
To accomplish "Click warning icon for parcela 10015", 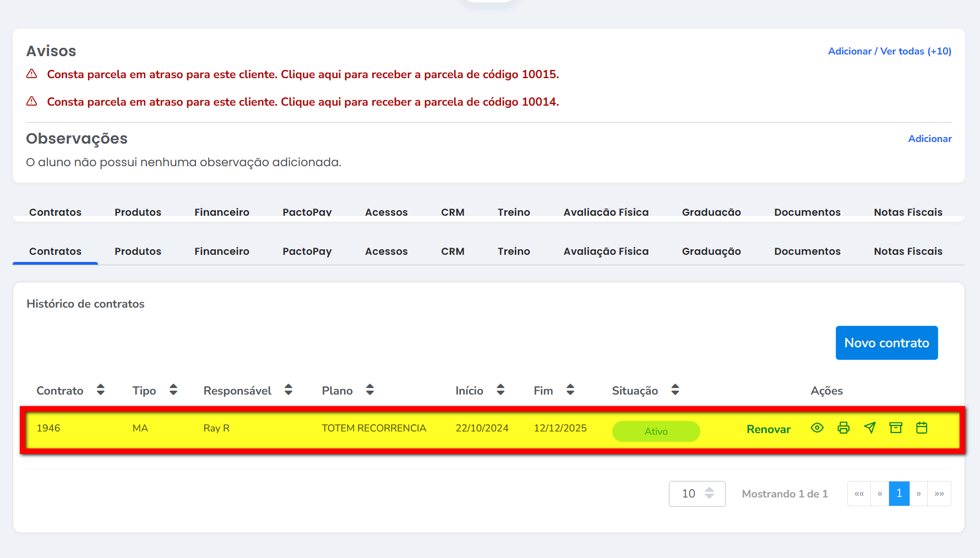I will click(32, 74).
